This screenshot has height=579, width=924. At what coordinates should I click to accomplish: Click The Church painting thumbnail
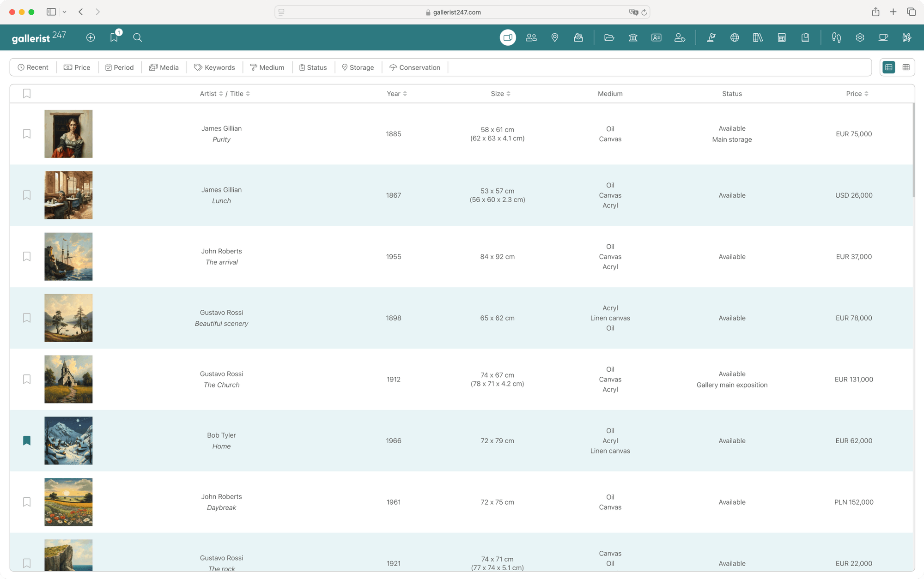pyautogui.click(x=68, y=379)
